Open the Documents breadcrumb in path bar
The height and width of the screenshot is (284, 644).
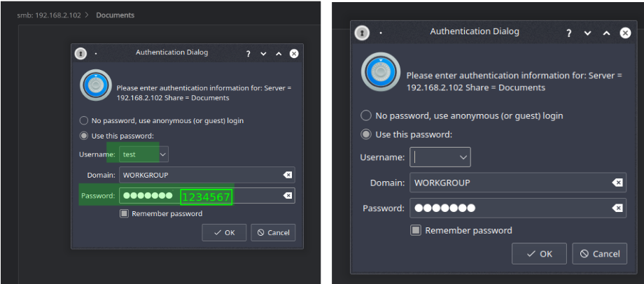click(x=115, y=15)
